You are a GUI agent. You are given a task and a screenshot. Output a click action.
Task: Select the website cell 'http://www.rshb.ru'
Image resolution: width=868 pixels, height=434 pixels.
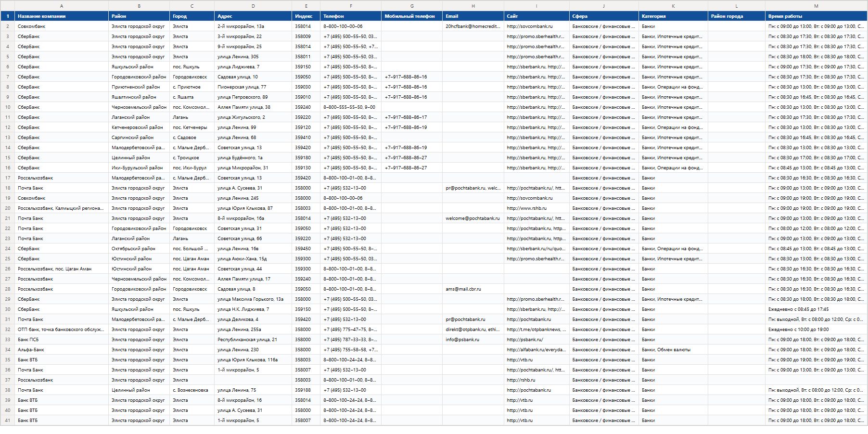click(x=536, y=208)
